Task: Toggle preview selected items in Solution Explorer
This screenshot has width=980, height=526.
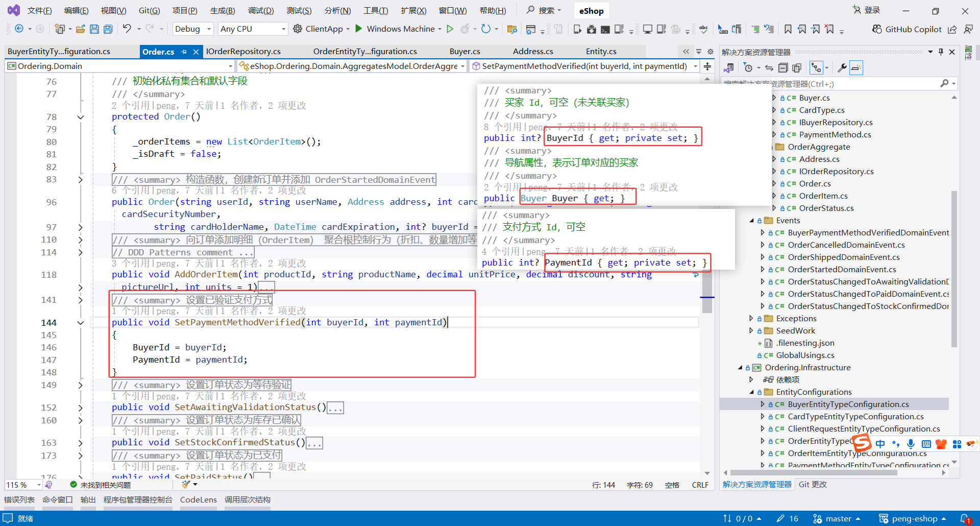Action: click(x=856, y=67)
